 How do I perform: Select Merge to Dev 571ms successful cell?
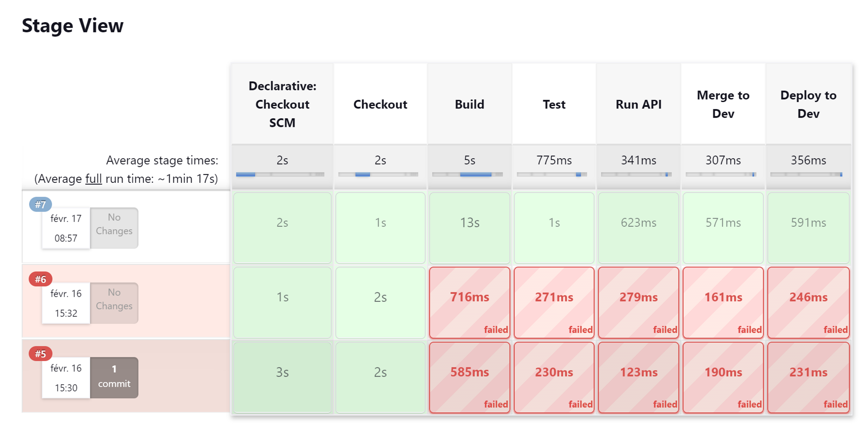click(723, 228)
